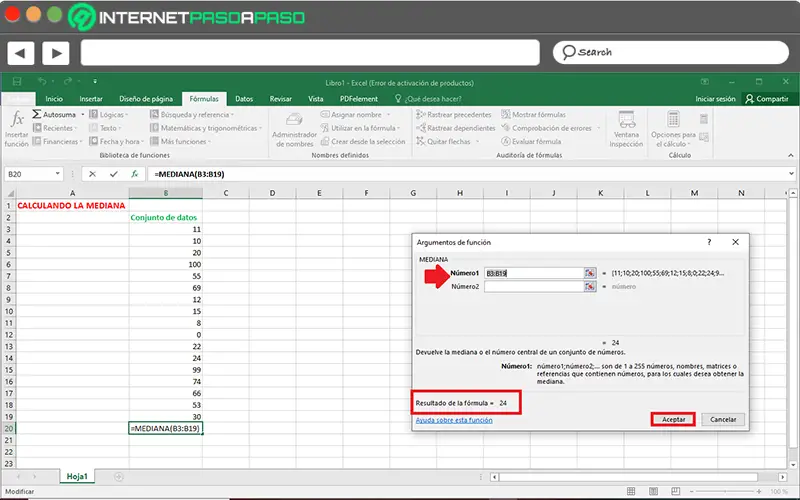Open Financieras functions list
The height and width of the screenshot is (500, 800).
[x=57, y=141]
